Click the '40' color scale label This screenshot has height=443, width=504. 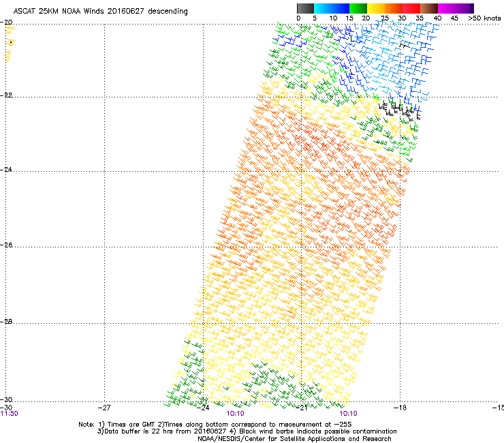pos(437,18)
